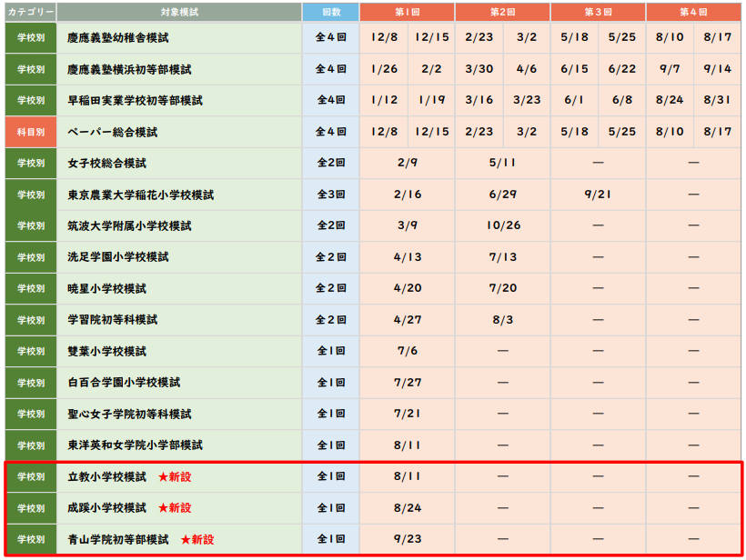Click the 6/1 date cell

pyautogui.click(x=574, y=100)
